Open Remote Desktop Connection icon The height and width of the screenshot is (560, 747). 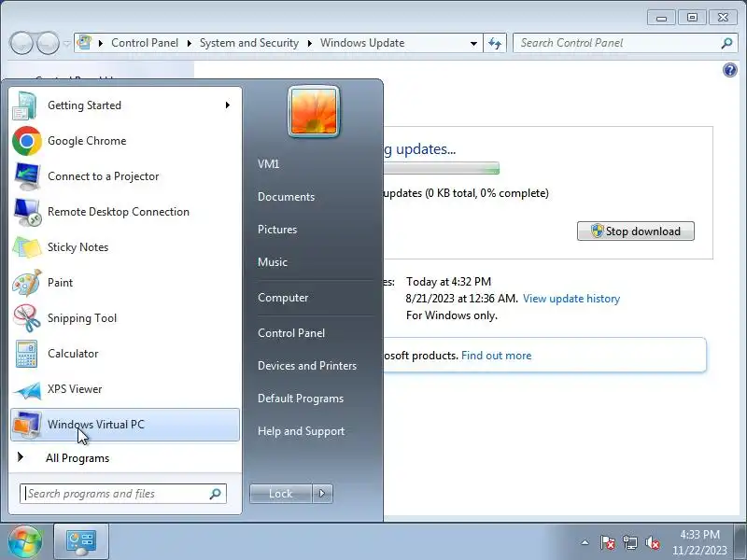coord(27,212)
